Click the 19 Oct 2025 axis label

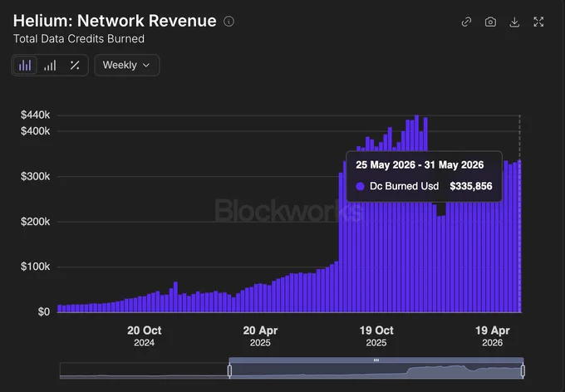tap(376, 336)
